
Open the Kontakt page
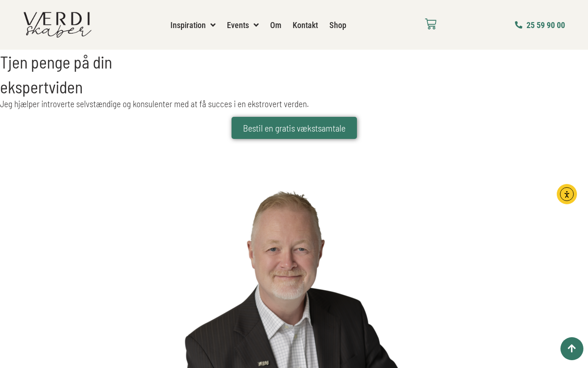305,25
